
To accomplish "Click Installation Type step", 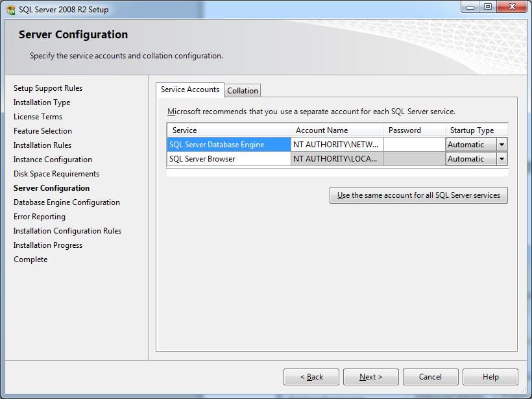I will [x=42, y=103].
